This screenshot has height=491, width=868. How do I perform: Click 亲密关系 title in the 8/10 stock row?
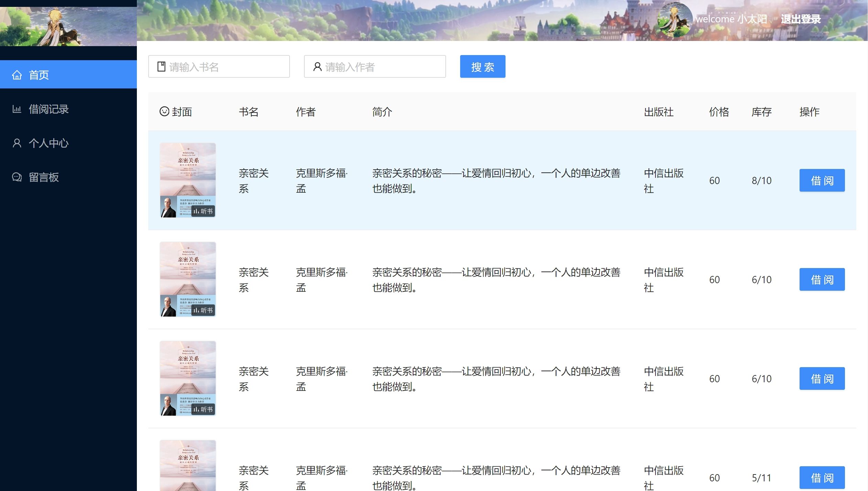point(254,181)
